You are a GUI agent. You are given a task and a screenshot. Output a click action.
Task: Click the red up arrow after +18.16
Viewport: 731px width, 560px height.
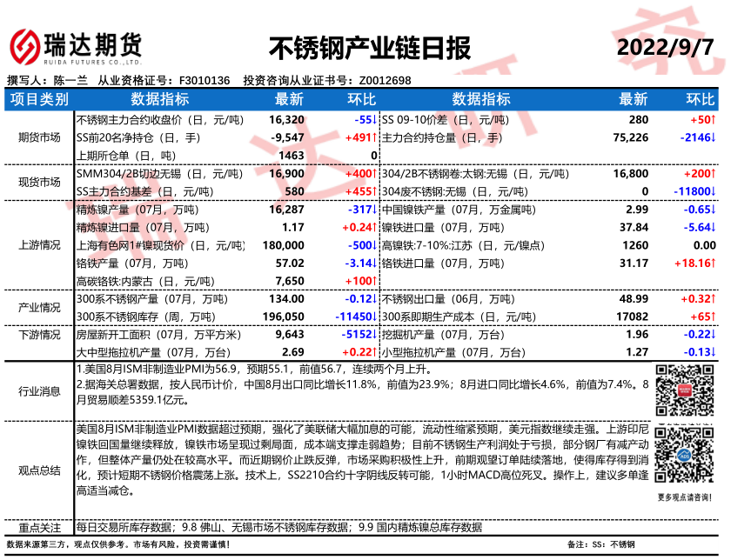coord(713,263)
